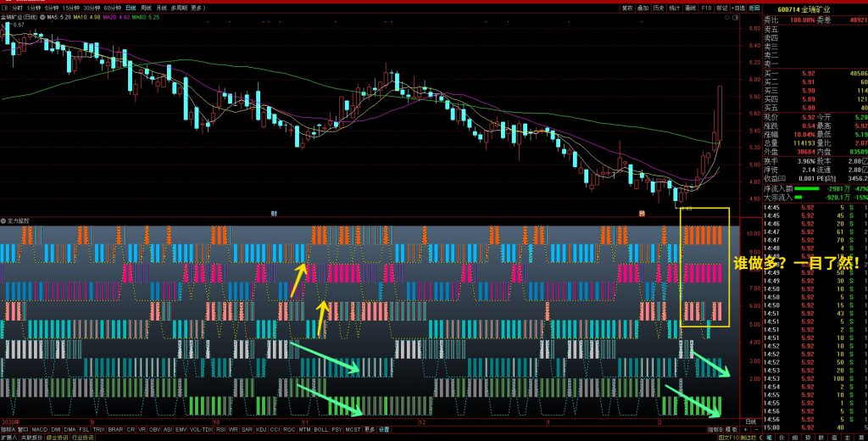Image resolution: width=868 pixels, height=441 pixels.
Task: Toggle 复权 price adjustment
Action: 627,7
